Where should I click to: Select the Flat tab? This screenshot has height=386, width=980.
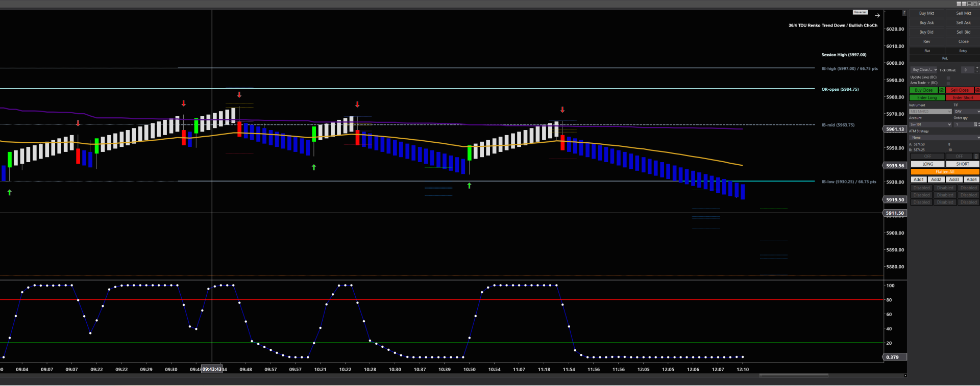pos(927,51)
